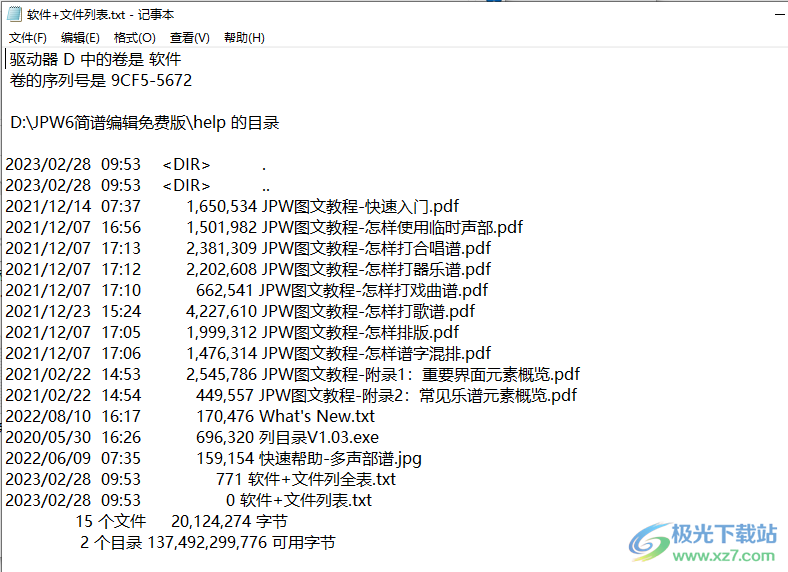Click the date 2020/05/30 16:26
This screenshot has height=572, width=788.
click(73, 438)
